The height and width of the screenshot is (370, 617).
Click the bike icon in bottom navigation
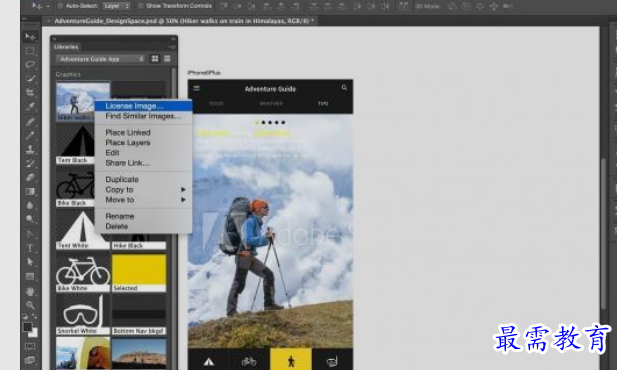click(249, 361)
